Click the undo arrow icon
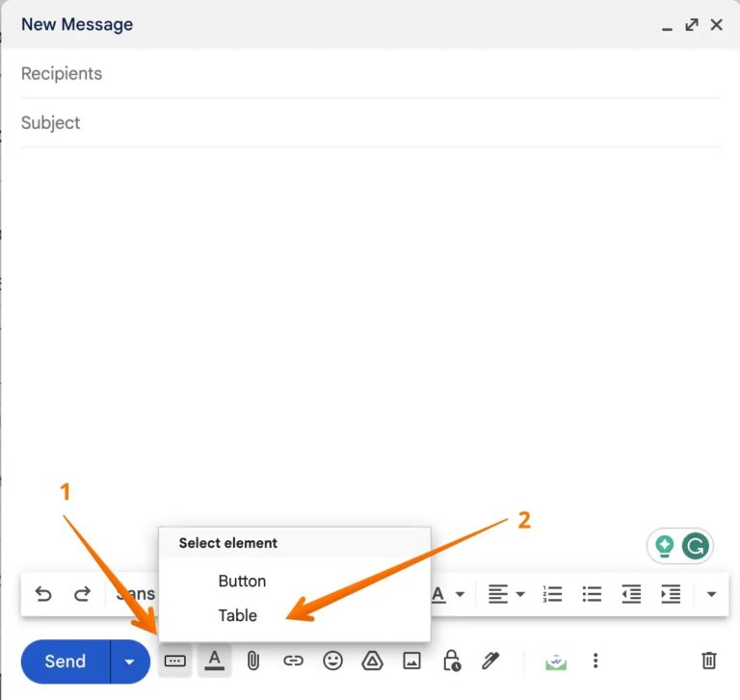Screen dimensions: 740x700 pyautogui.click(x=43, y=593)
